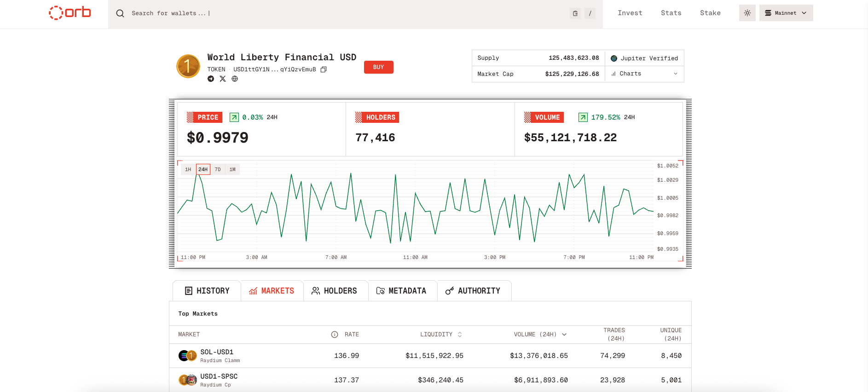Viewport: 868px width, 392px height.
Task: Click the USD1-SPSC unique count 5,001
Action: pyautogui.click(x=671, y=380)
